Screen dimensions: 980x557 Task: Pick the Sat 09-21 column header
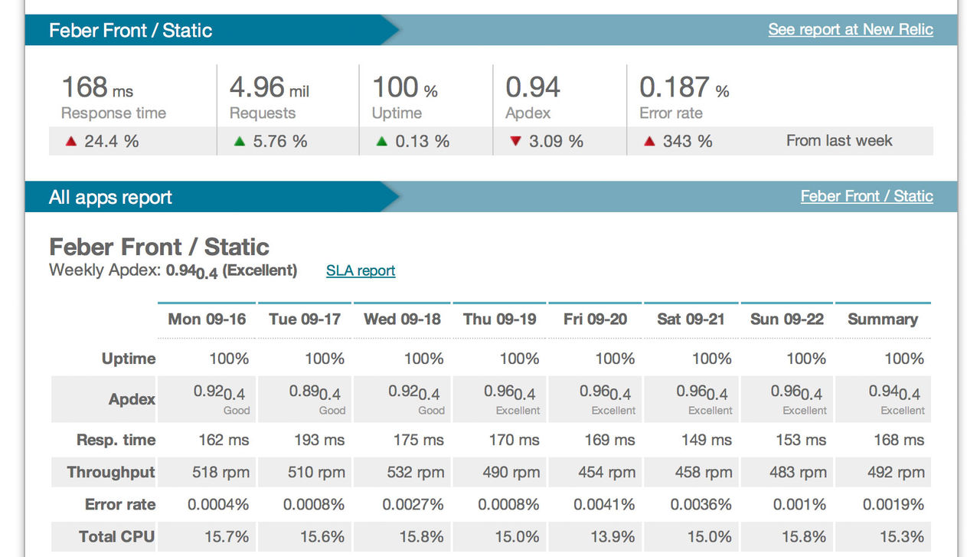click(691, 319)
